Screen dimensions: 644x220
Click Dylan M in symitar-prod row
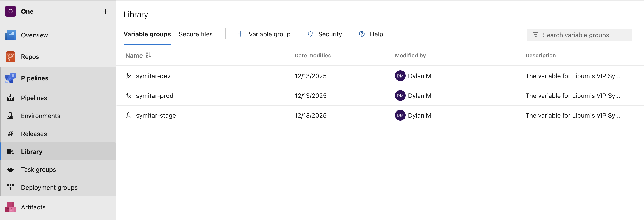[x=420, y=96]
